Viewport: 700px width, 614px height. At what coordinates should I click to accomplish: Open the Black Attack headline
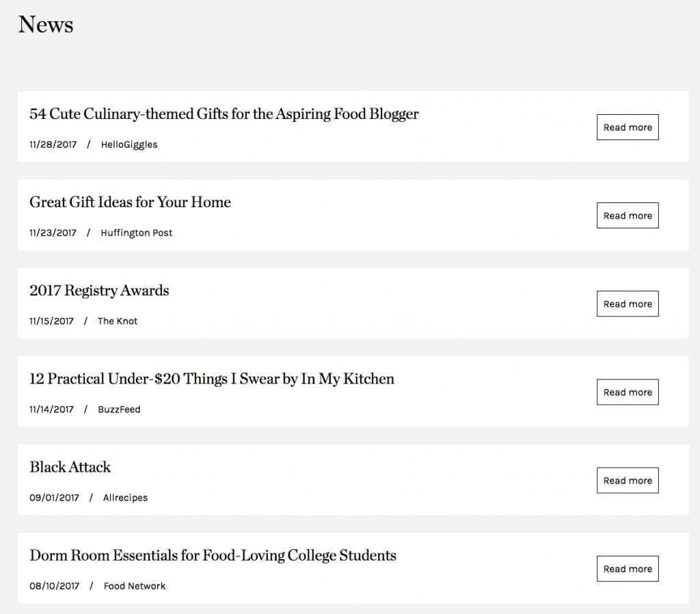tap(70, 467)
